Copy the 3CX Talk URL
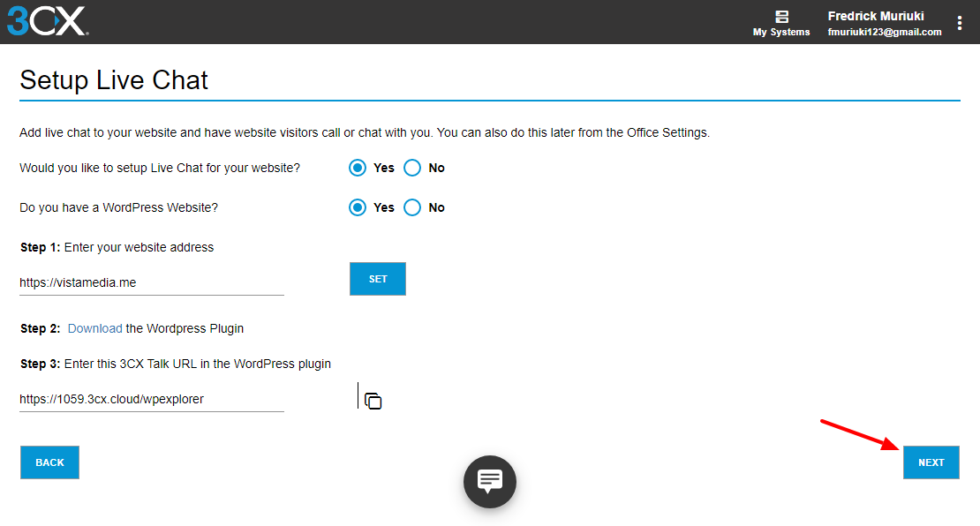Viewport: 980px width, 526px height. 373,401
